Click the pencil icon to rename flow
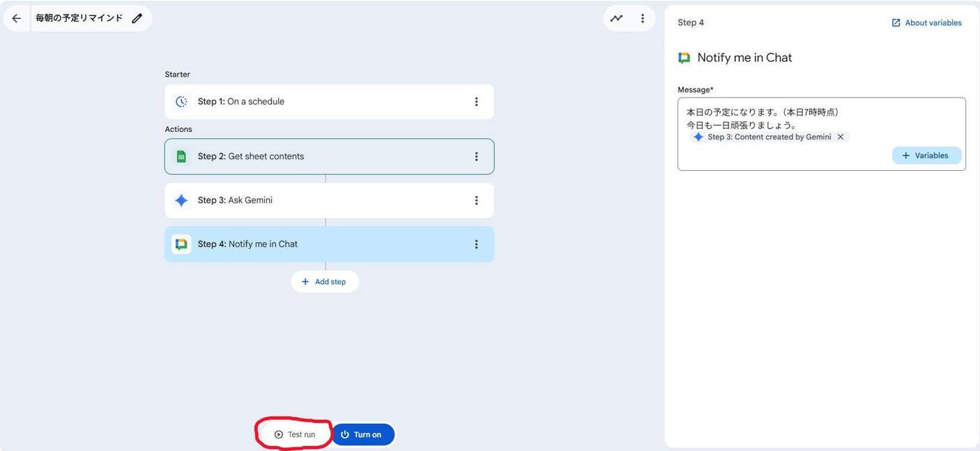 pos(137,19)
